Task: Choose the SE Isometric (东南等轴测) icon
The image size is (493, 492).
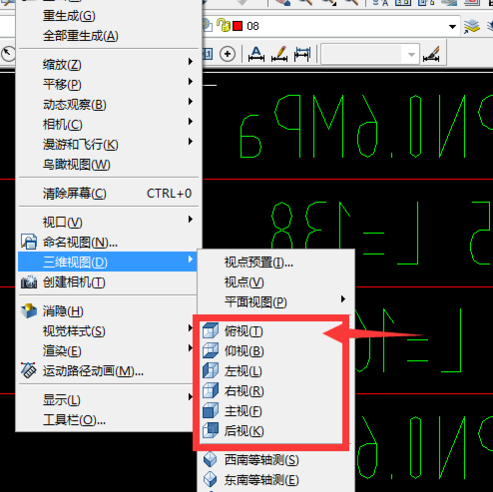Action: (x=211, y=480)
